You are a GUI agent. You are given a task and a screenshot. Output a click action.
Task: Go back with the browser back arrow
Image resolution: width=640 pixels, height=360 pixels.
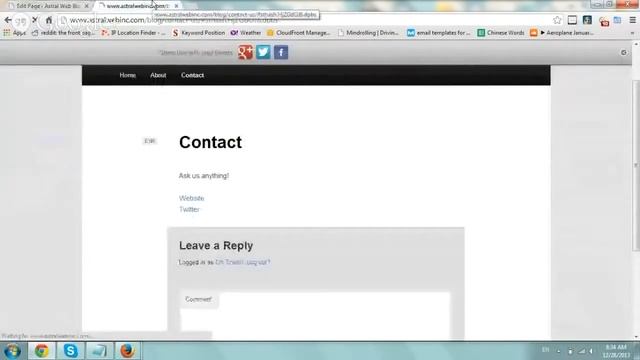(8, 20)
